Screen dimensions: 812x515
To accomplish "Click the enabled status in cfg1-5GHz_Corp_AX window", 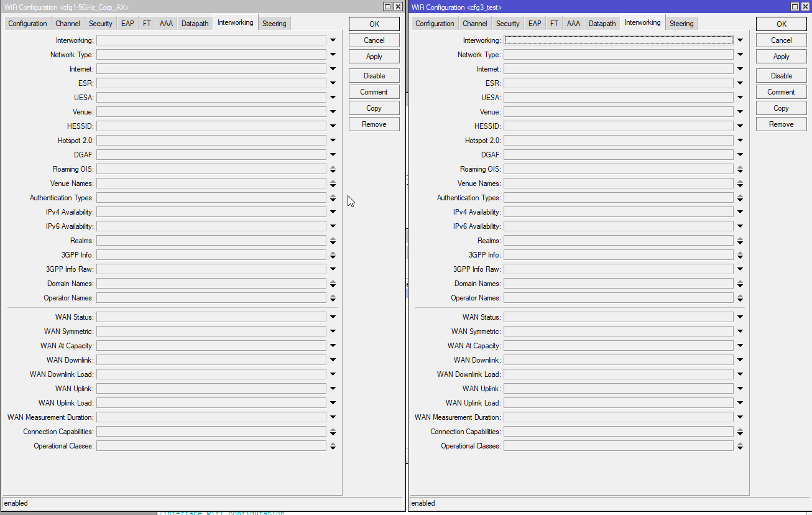I will click(x=16, y=503).
